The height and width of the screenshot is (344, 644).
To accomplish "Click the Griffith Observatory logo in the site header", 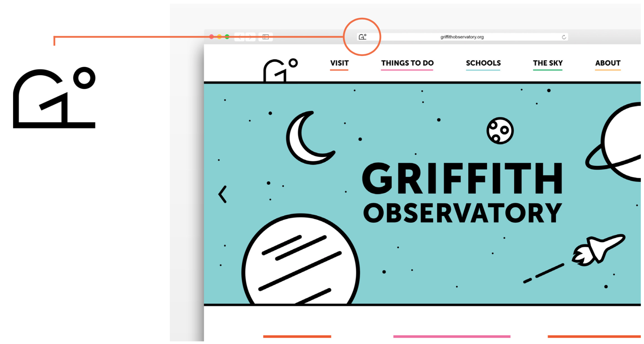I will click(x=280, y=70).
